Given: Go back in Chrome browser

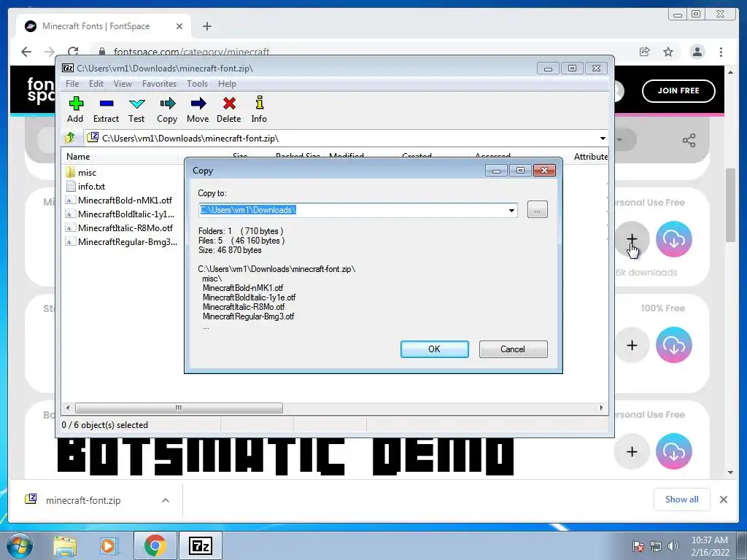Looking at the screenshot, I should (x=26, y=52).
